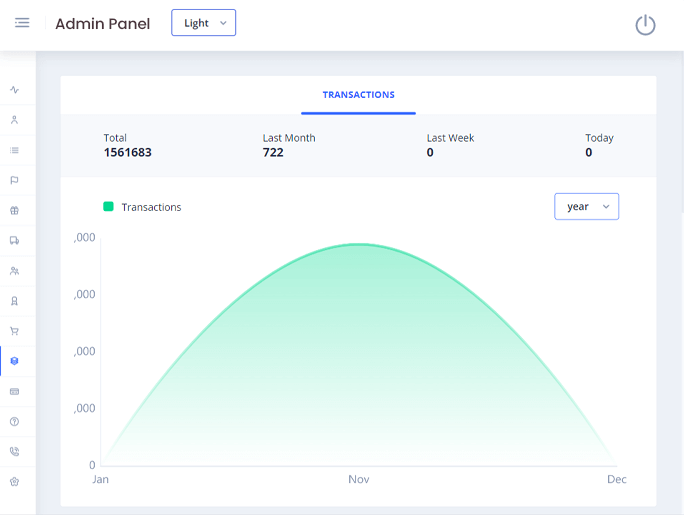The height and width of the screenshot is (515, 684).
Task: Click the Admin Panel title
Action: pos(102,24)
